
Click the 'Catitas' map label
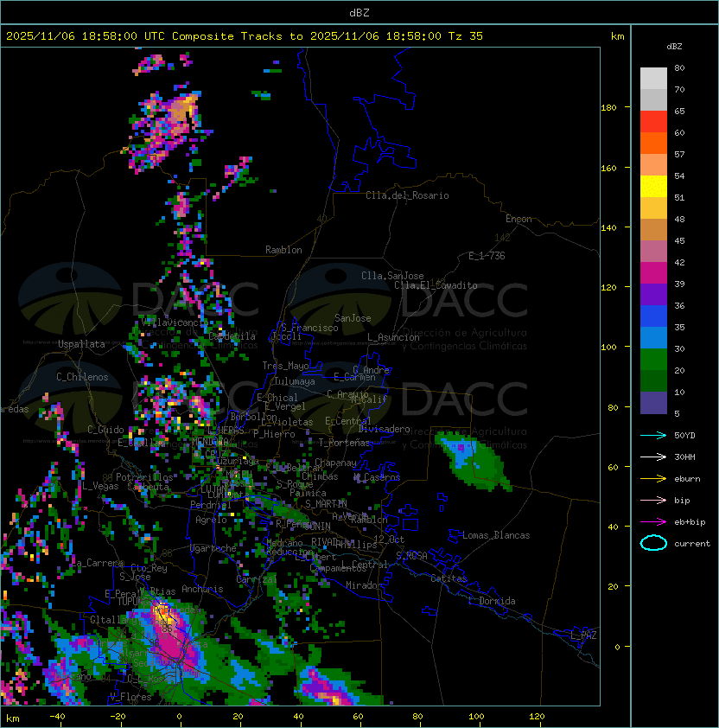[x=449, y=578]
